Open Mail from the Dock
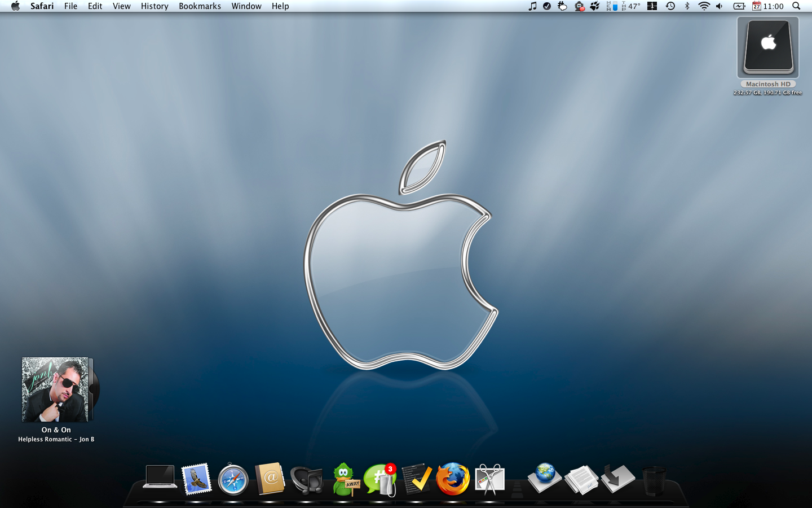The image size is (812, 508). point(196,479)
